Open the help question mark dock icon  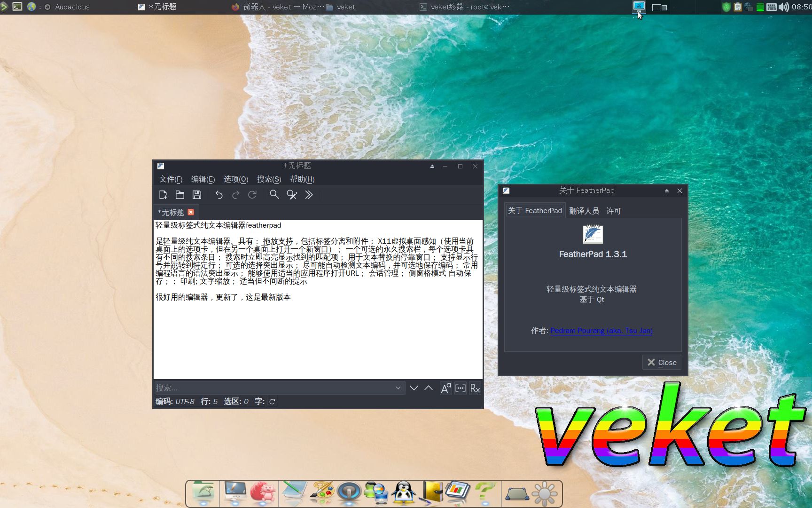click(x=485, y=493)
